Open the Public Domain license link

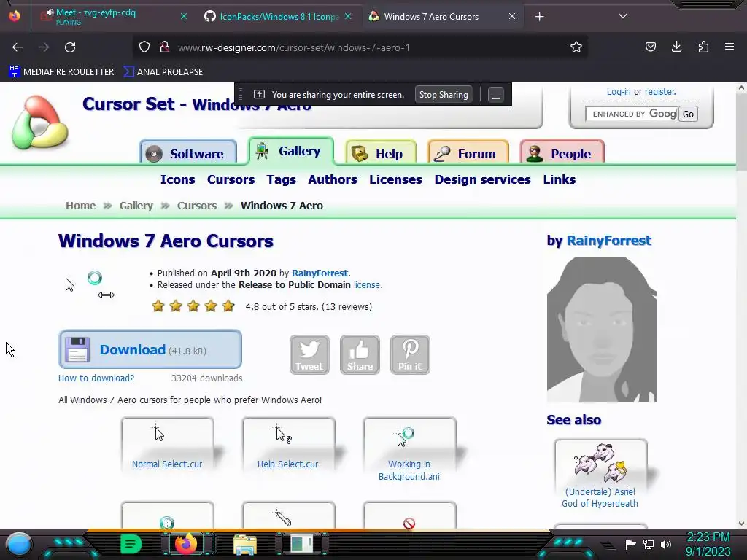[x=366, y=285]
